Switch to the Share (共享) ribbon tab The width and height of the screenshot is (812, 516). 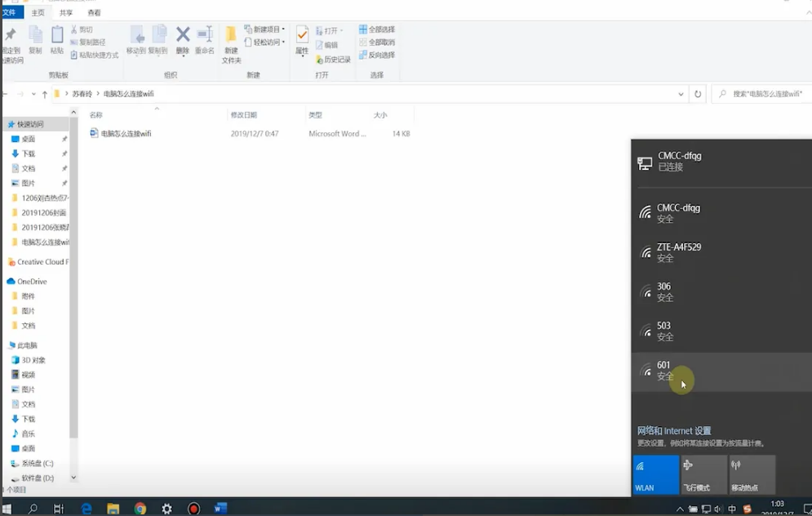(x=66, y=13)
